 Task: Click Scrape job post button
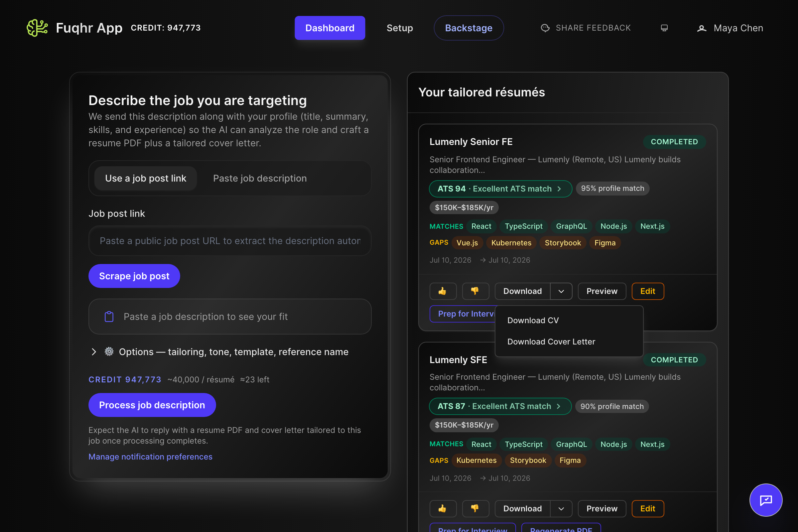pyautogui.click(x=134, y=276)
